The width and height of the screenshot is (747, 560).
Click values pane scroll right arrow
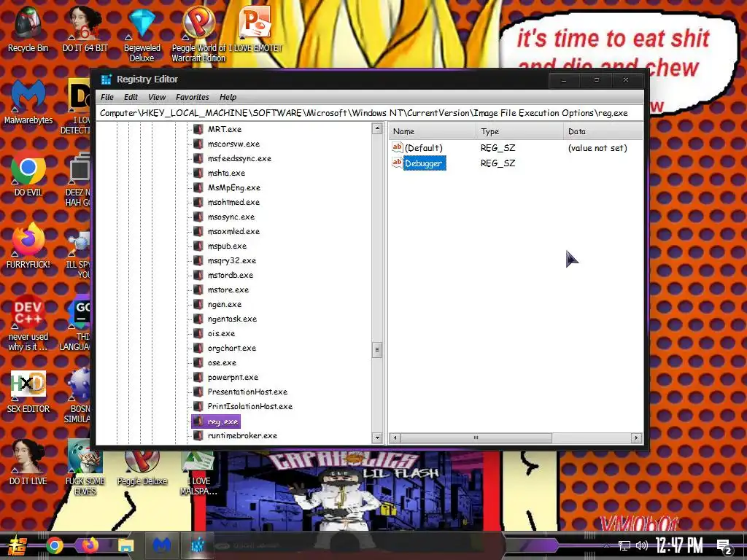[x=636, y=437]
